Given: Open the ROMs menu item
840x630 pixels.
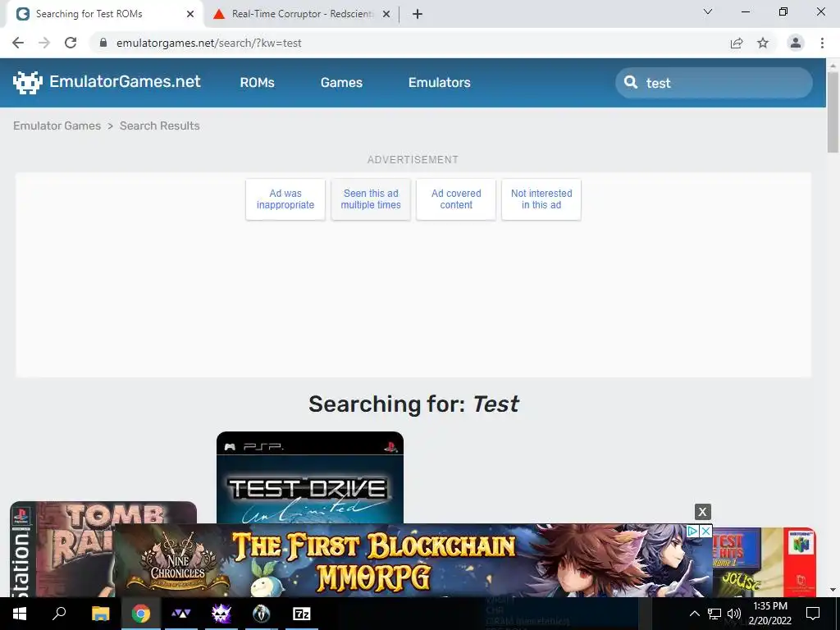Looking at the screenshot, I should coord(257,83).
